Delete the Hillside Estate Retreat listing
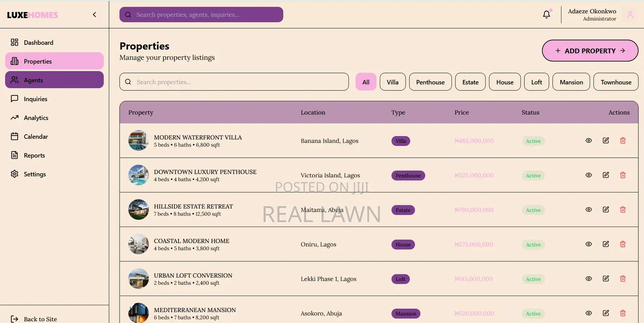 (x=623, y=209)
